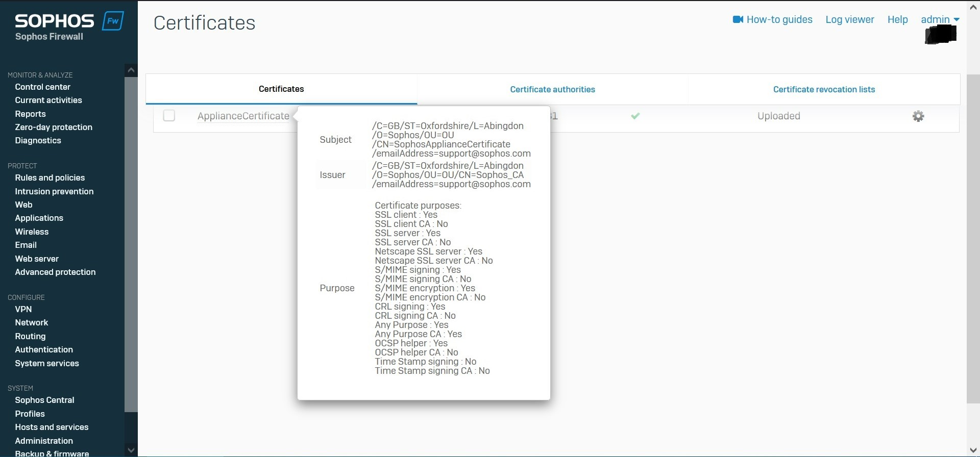Open Web server section
The width and height of the screenshot is (980, 457).
click(x=37, y=259)
